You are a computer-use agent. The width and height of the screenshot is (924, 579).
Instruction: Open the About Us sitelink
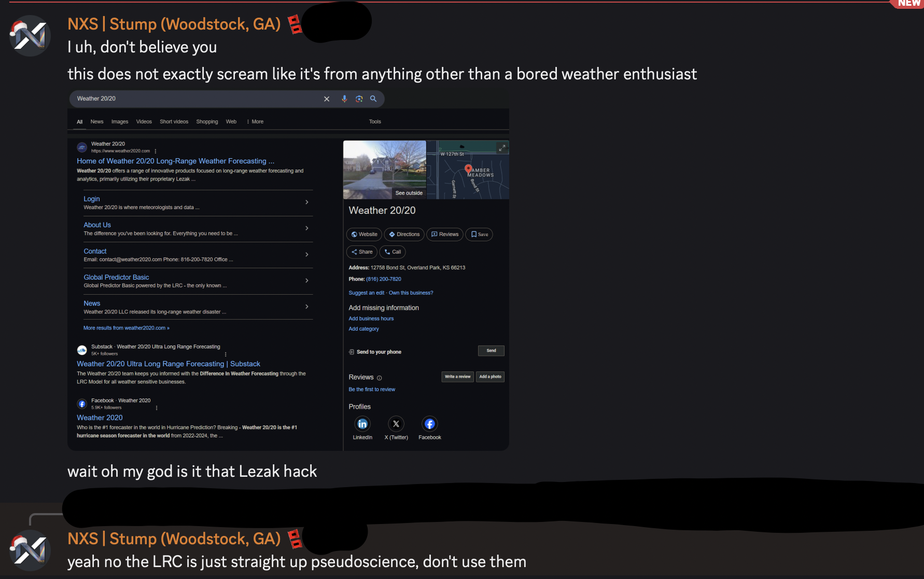pos(97,225)
